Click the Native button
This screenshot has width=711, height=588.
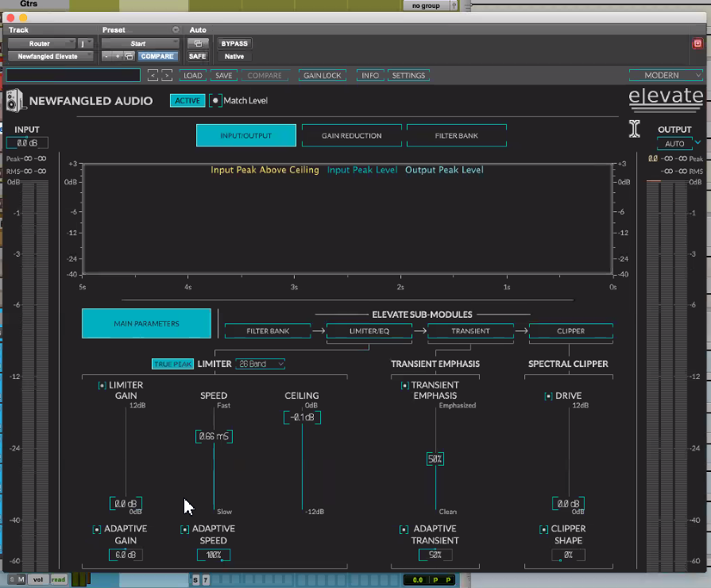[x=234, y=56]
